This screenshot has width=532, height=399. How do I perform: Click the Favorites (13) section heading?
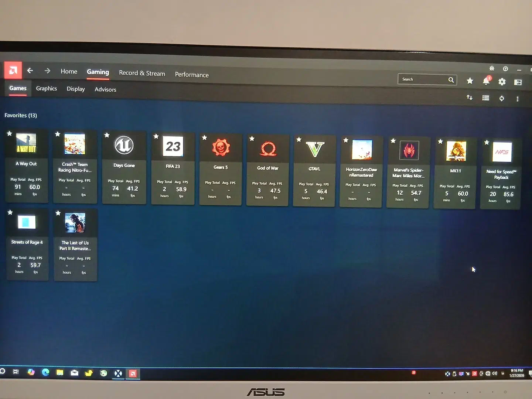[21, 115]
